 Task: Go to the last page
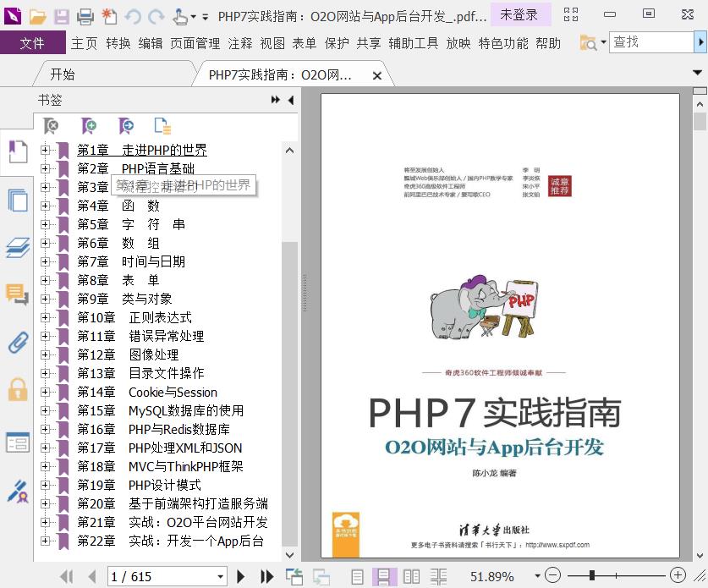click(x=266, y=576)
